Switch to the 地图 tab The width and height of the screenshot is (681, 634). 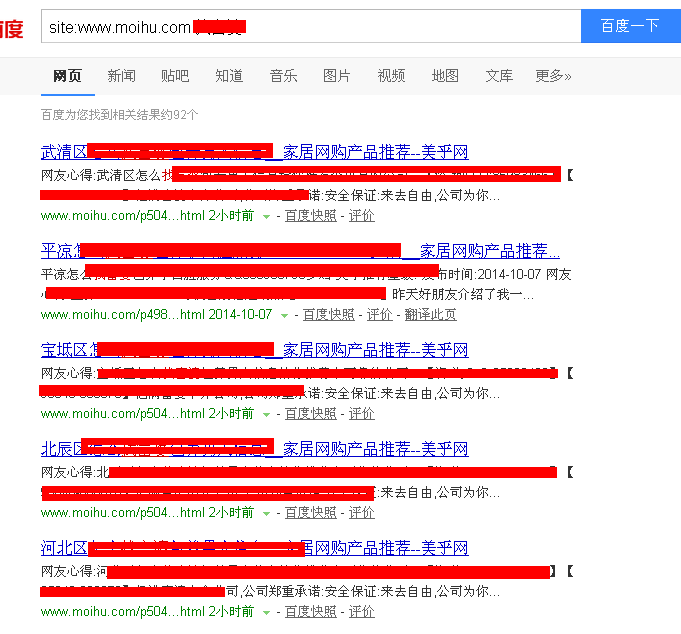(x=445, y=76)
